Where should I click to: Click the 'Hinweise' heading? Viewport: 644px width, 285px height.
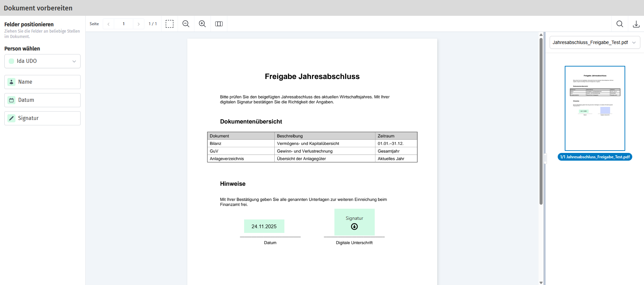(233, 184)
